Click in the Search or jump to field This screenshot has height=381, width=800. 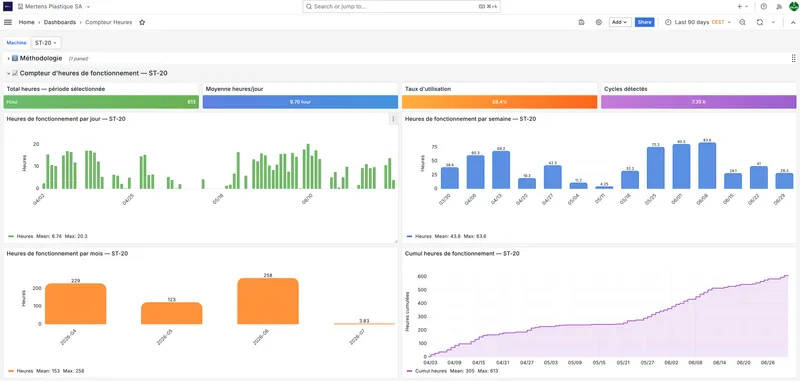pos(401,7)
